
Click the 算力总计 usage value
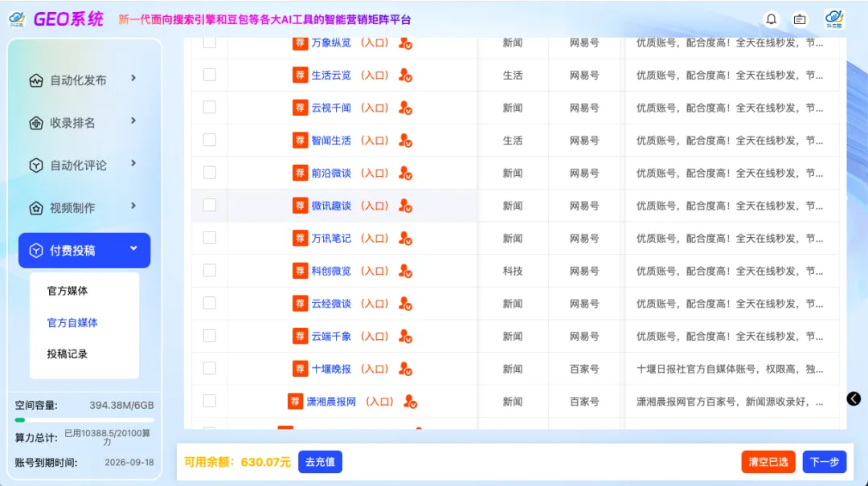coord(107,437)
